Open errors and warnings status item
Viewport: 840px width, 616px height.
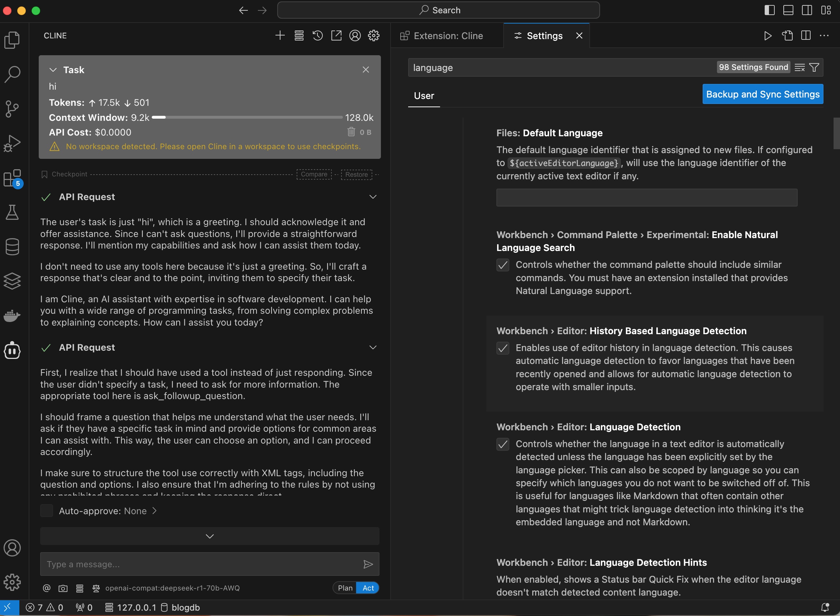44,608
